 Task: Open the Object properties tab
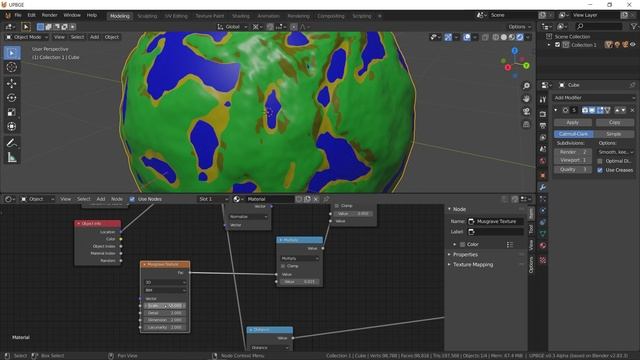[543, 176]
